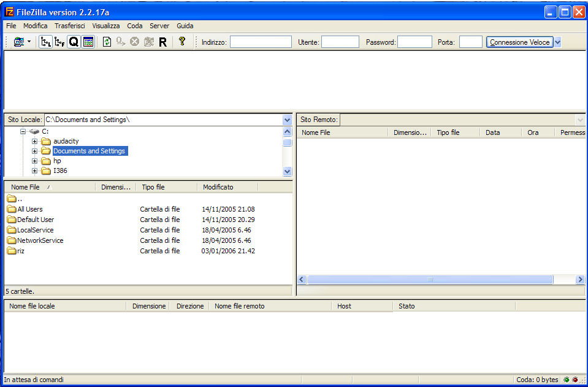Image resolution: width=588 pixels, height=387 pixels.
Task: Open the File menu
Action: [x=11, y=26]
